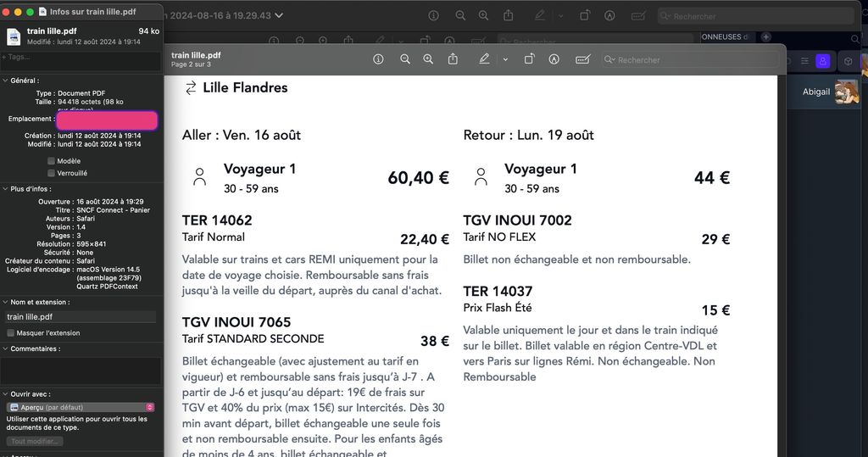Collapse the Commentaires section

(x=5, y=348)
